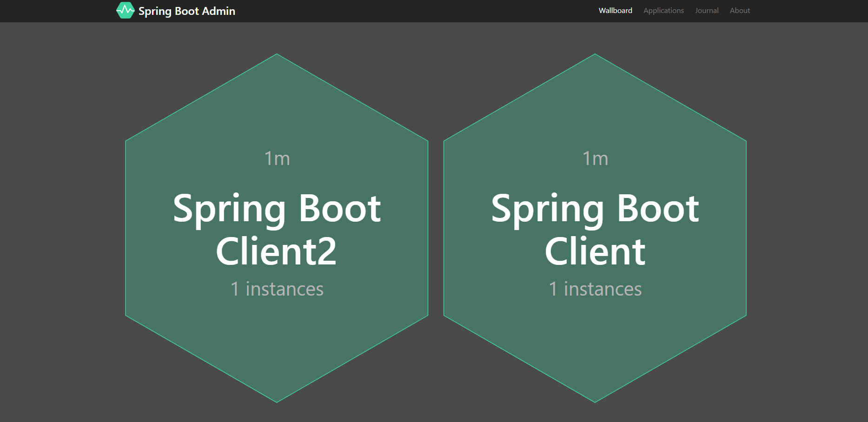The height and width of the screenshot is (422, 868).
Task: Click the 1 instances label under Client2
Action: click(x=277, y=289)
